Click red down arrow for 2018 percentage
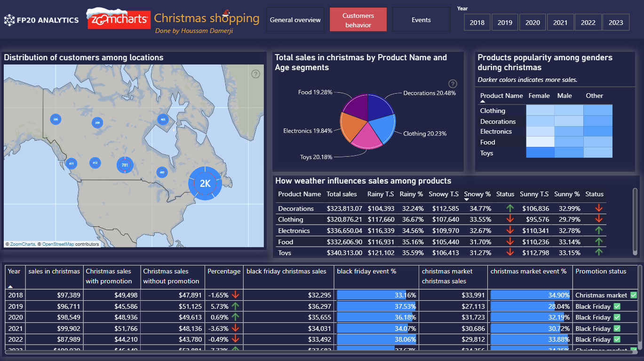The width and height of the screenshot is (644, 361). 235,295
